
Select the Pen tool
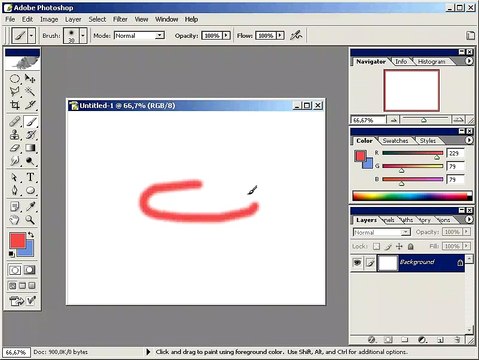point(15,190)
